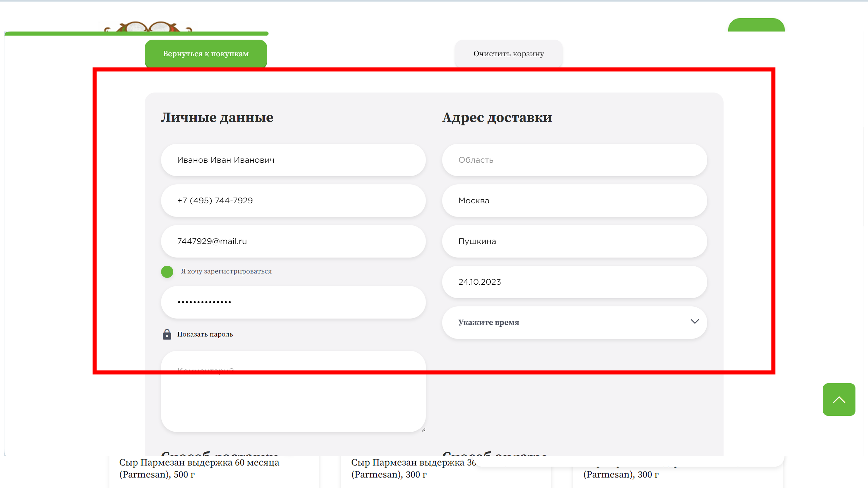Click the Область input field
The image size is (868, 488).
click(574, 160)
